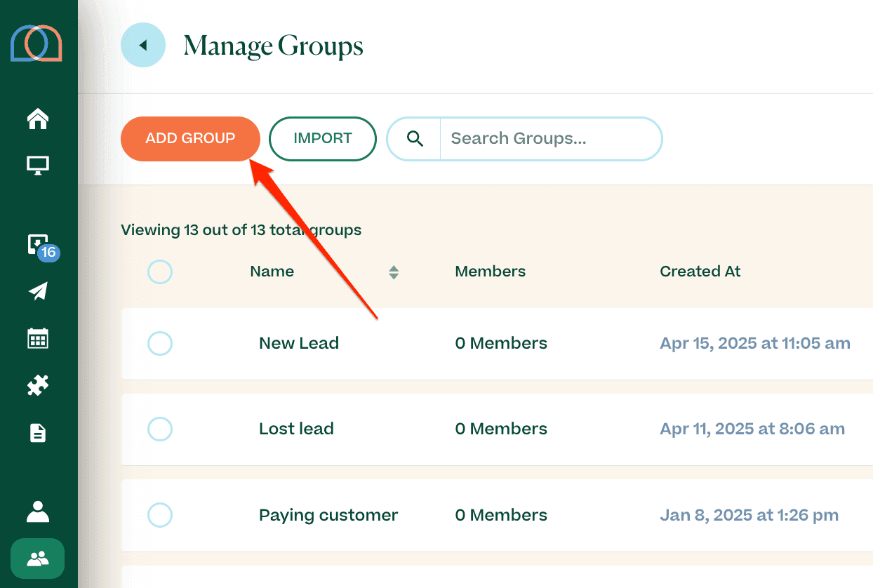The height and width of the screenshot is (588, 873).
Task: Click the magnifying glass search icon
Action: click(415, 139)
